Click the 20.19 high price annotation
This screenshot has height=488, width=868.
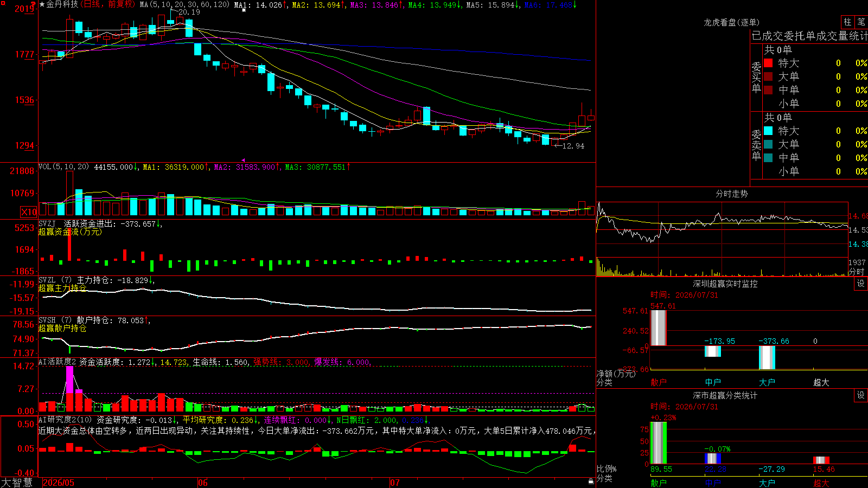(x=189, y=12)
